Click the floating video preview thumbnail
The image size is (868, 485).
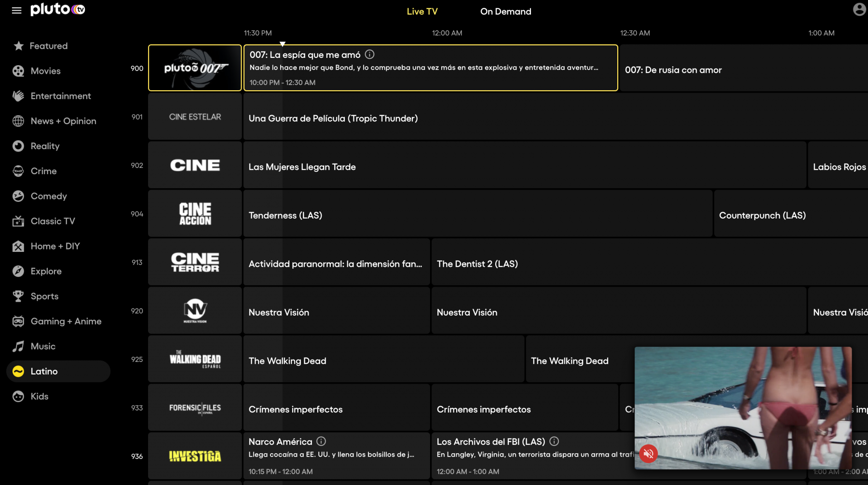(x=743, y=401)
